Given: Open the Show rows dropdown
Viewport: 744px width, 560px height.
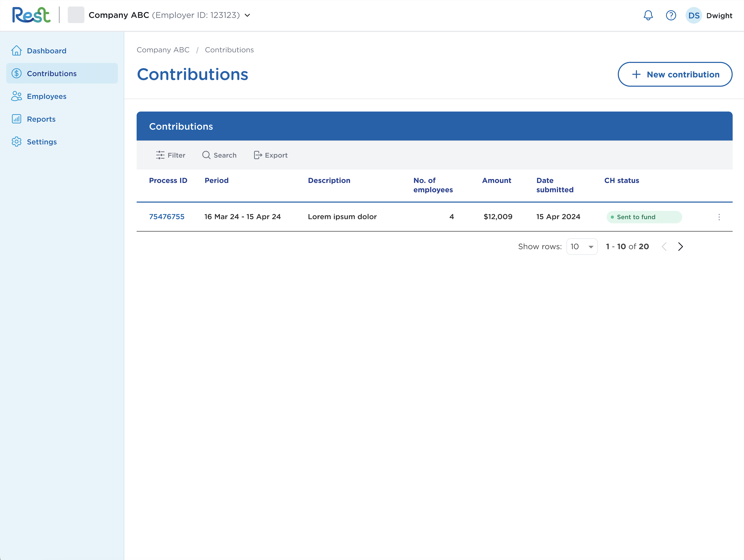Looking at the screenshot, I should coord(582,247).
